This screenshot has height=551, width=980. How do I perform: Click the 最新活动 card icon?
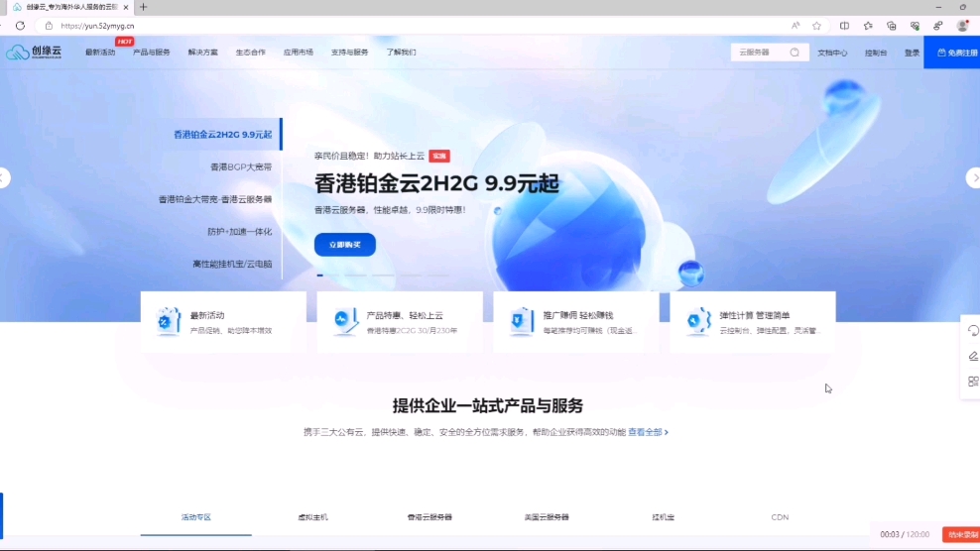click(168, 321)
